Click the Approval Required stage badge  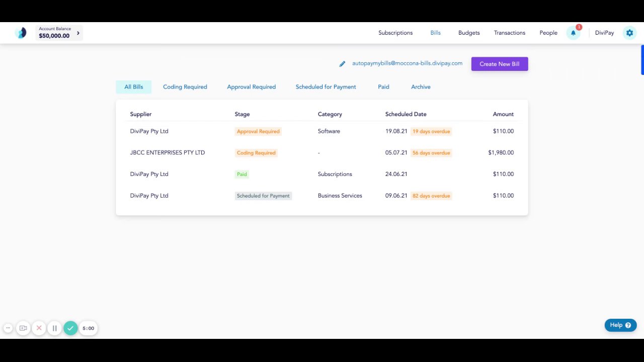[258, 131]
